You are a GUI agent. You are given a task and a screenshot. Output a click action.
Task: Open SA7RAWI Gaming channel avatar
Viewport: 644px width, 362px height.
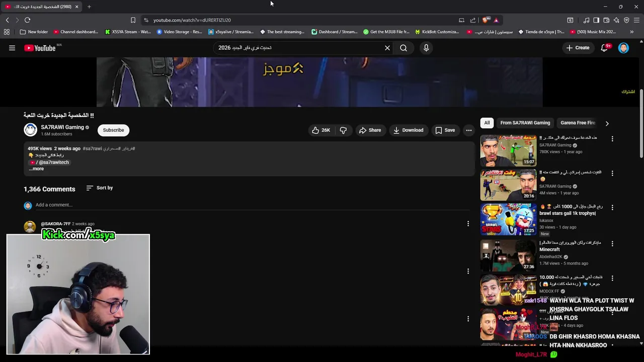30,130
